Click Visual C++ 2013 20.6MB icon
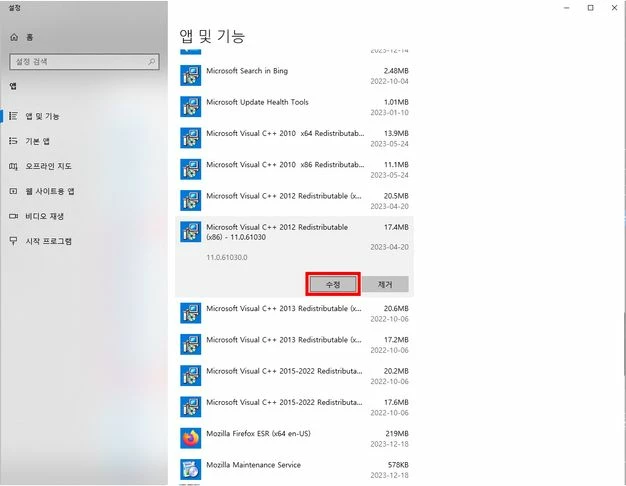Viewport: 626px width, 486px height. coord(190,313)
